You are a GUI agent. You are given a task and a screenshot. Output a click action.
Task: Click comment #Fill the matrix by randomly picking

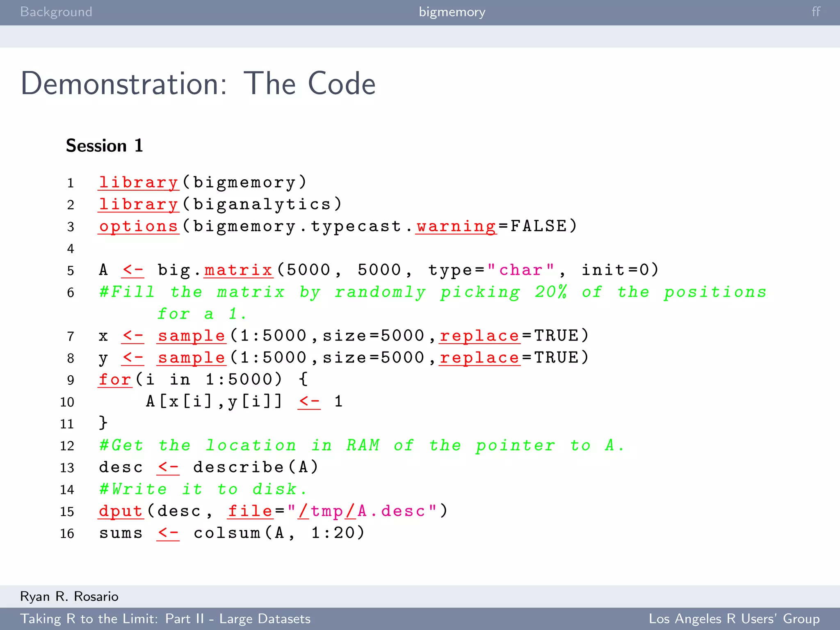tap(433, 292)
